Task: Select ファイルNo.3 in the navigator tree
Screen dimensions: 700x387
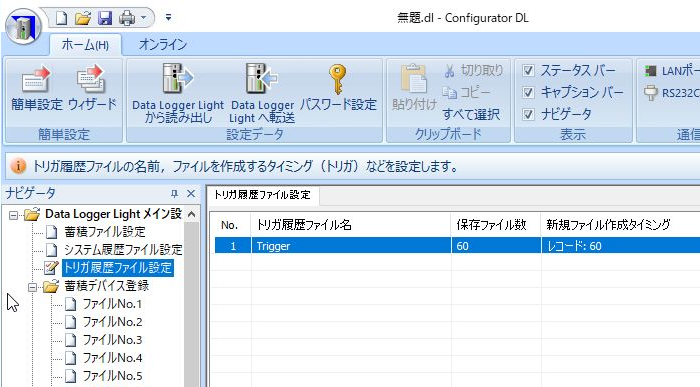Action: pos(112,340)
